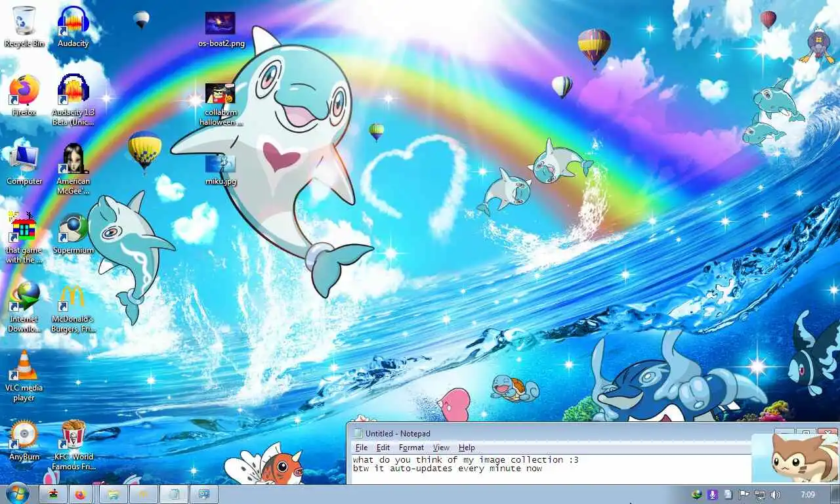The height and width of the screenshot is (504, 840).
Task: Launch Audacity 1.3 Beta shortcut
Action: coord(73,100)
